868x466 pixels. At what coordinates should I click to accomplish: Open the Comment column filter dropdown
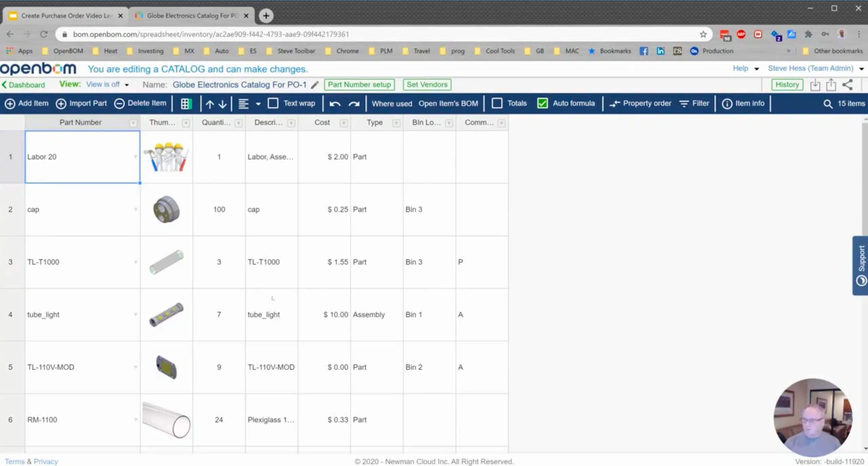[x=502, y=123]
